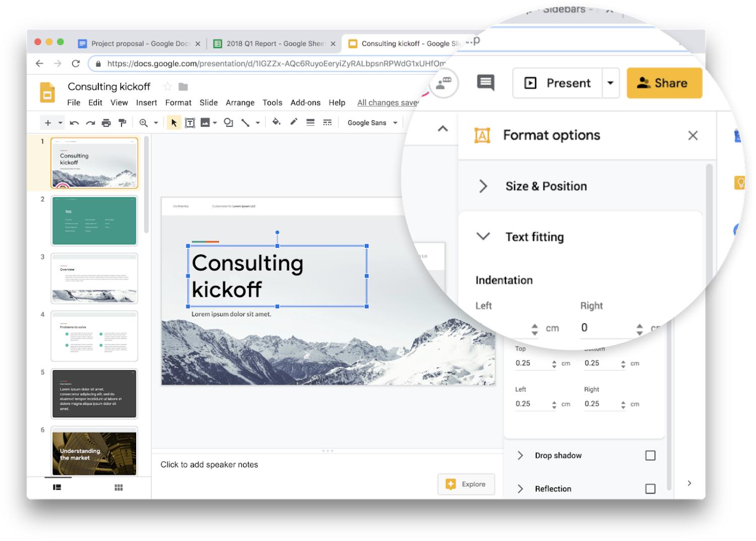Open the Insert menu
Image resolution: width=756 pixels, height=541 pixels.
point(146,103)
